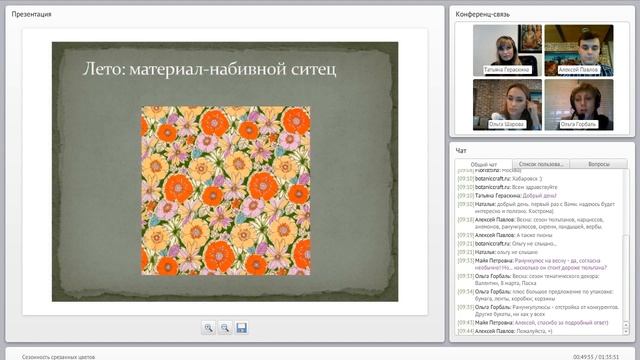This screenshot has width=640, height=360.
Task: Switch to Список пользователей tab
Action: click(x=541, y=164)
